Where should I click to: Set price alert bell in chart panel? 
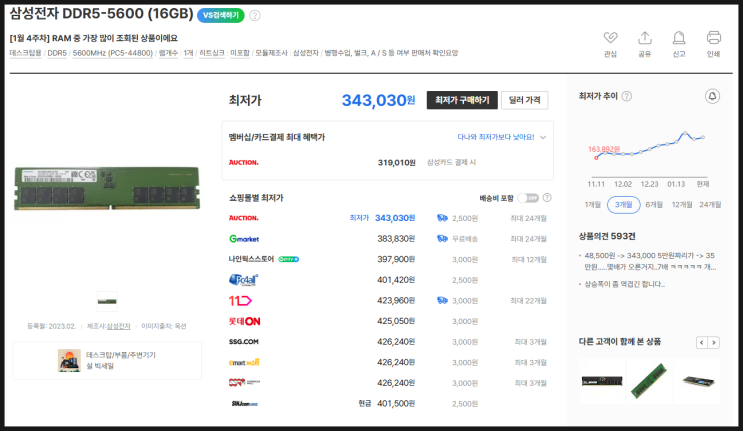[x=712, y=96]
